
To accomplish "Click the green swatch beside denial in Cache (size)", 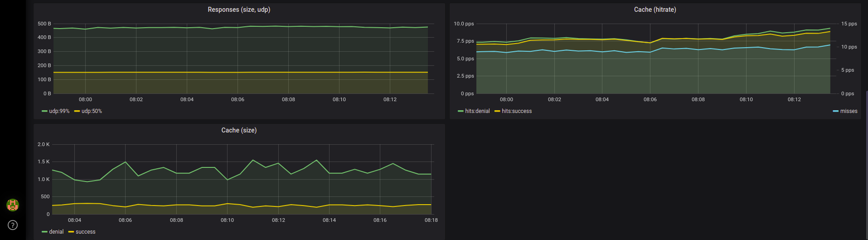I will tap(44, 232).
